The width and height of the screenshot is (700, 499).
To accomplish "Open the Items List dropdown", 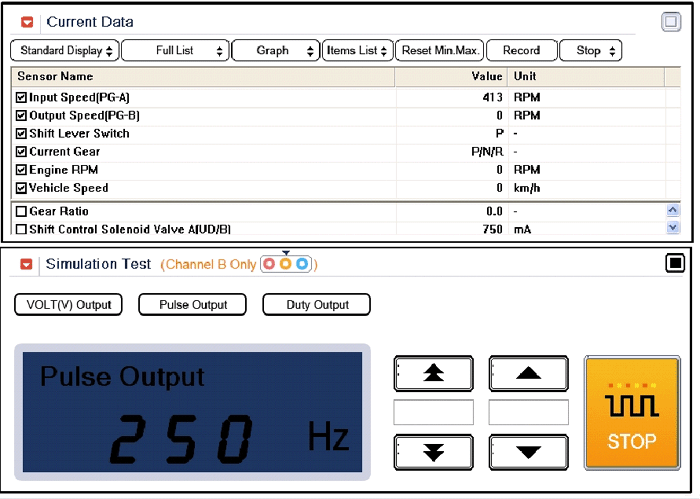I will 358,50.
